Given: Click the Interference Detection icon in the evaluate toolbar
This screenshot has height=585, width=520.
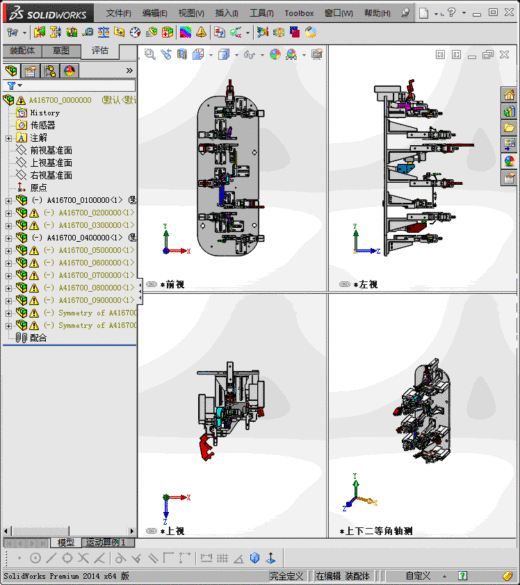Looking at the screenshot, I should (x=40, y=32).
